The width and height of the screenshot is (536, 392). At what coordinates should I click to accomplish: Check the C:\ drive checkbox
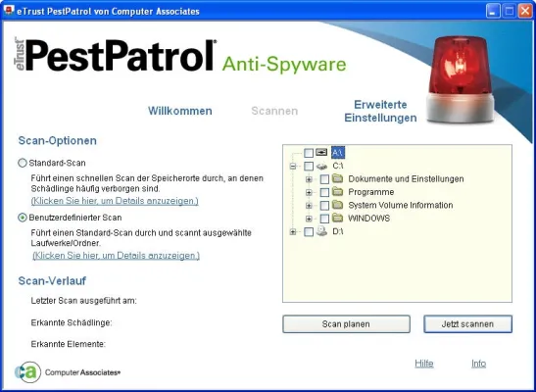309,166
